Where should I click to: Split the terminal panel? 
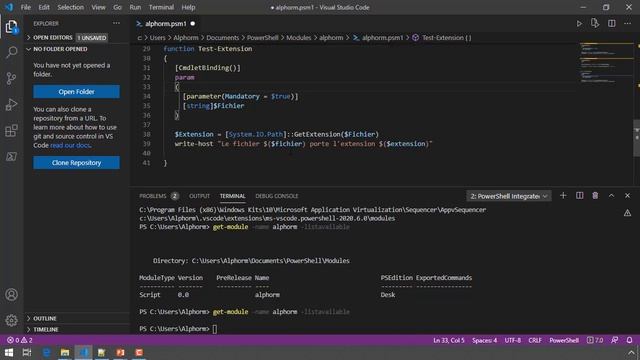point(580,196)
